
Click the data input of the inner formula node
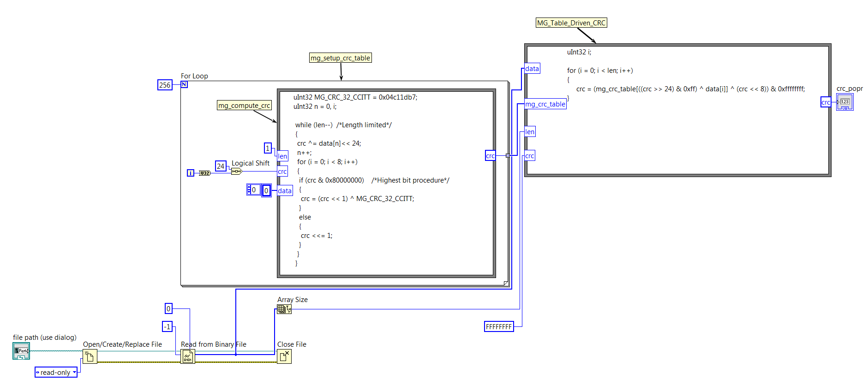tap(285, 191)
